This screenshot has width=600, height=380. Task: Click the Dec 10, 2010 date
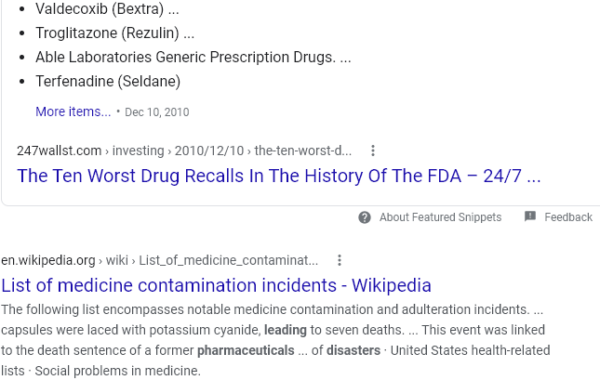[157, 112]
